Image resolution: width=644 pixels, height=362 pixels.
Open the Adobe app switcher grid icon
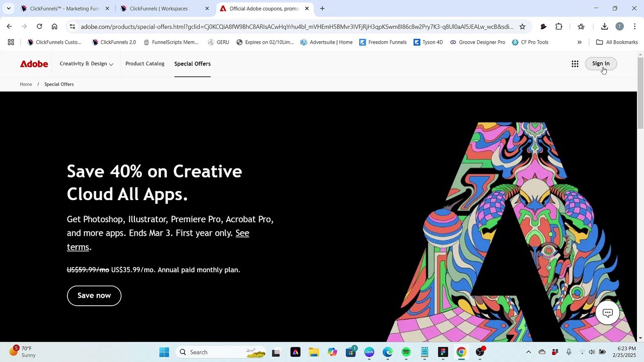click(x=575, y=64)
